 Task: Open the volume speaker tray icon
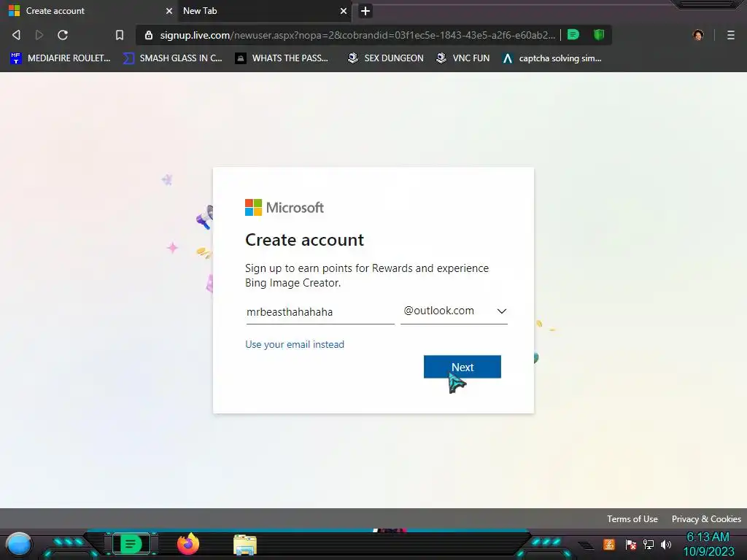(666, 544)
